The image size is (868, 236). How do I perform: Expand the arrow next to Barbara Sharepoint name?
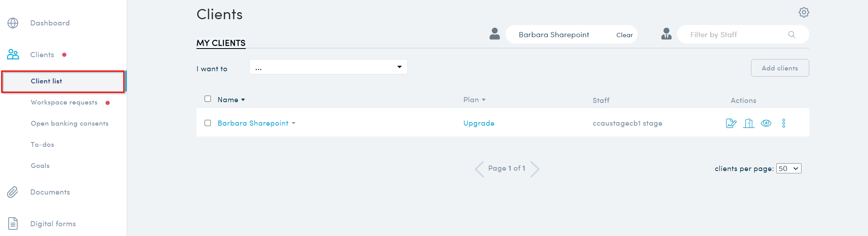coord(294,123)
